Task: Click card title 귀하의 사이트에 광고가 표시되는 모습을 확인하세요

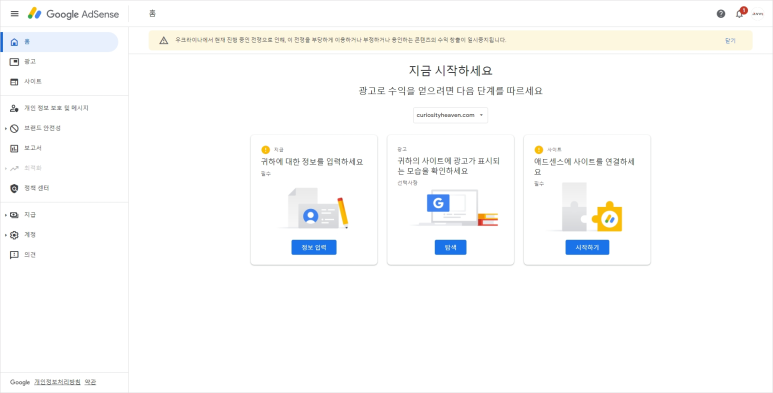Action: coord(449,166)
